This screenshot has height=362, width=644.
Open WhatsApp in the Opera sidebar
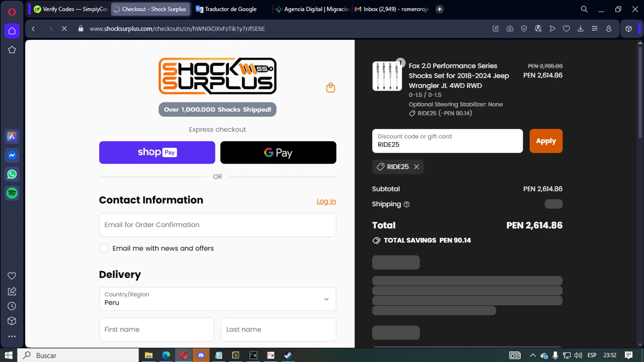[12, 174]
